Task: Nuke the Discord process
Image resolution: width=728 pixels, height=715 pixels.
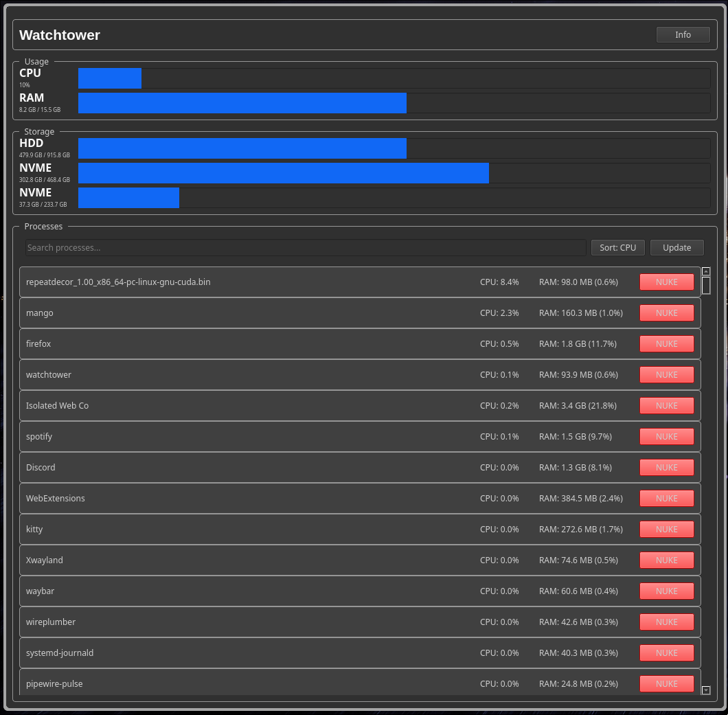Action: [x=666, y=467]
